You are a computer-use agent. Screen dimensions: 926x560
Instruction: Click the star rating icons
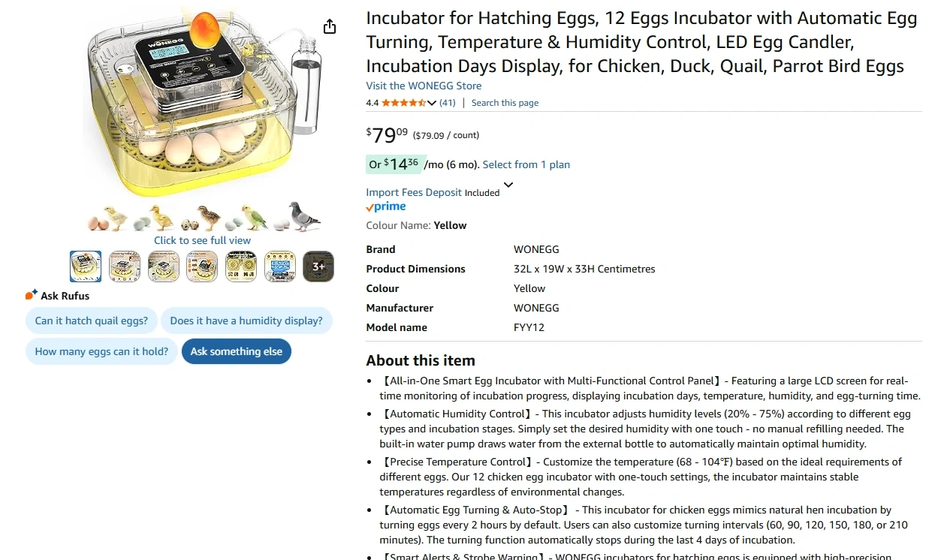403,103
